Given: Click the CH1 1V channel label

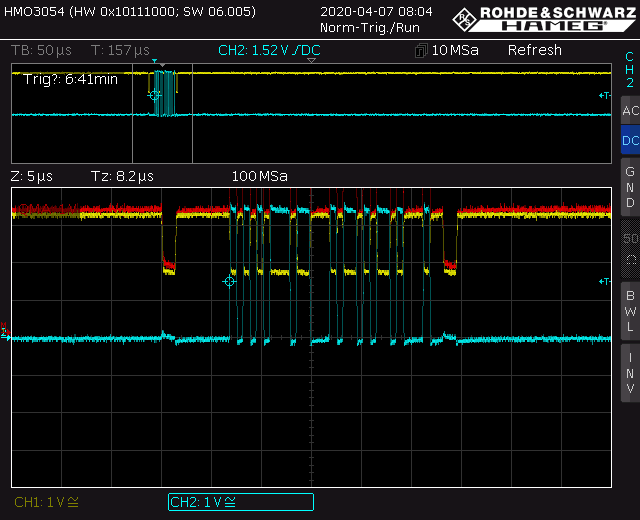Looking at the screenshot, I should click(x=46, y=502).
